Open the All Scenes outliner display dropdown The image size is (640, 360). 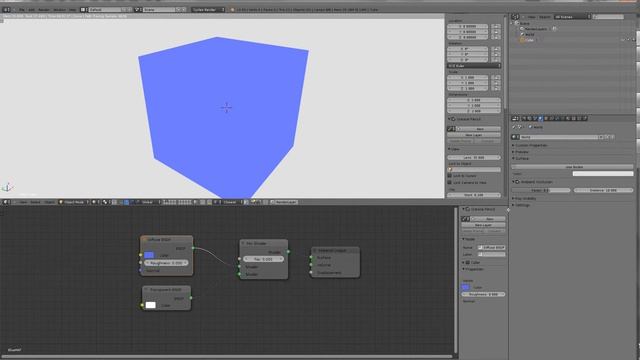(x=572, y=17)
